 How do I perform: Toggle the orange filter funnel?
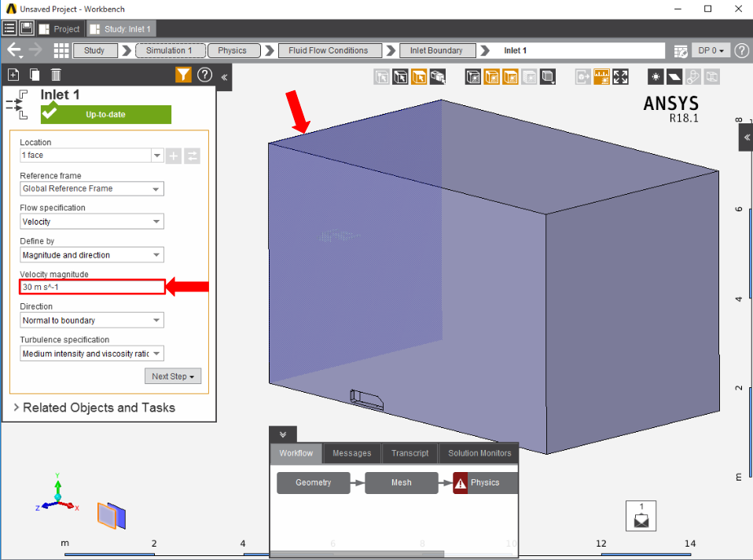tap(183, 75)
